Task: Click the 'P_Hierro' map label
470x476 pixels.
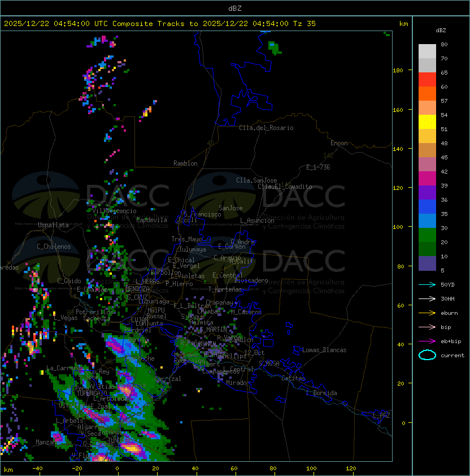Action: pos(179,284)
